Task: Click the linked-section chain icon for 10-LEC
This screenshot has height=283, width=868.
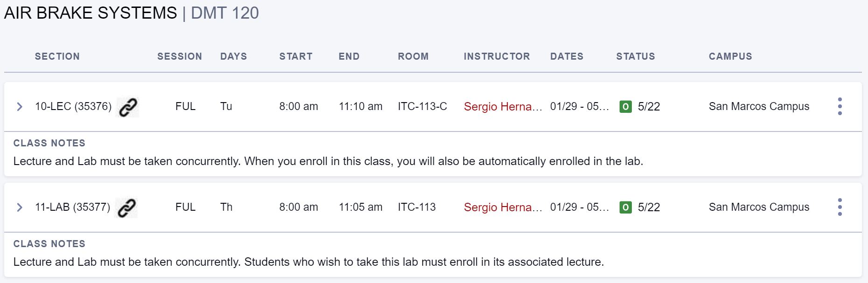Action: click(128, 107)
